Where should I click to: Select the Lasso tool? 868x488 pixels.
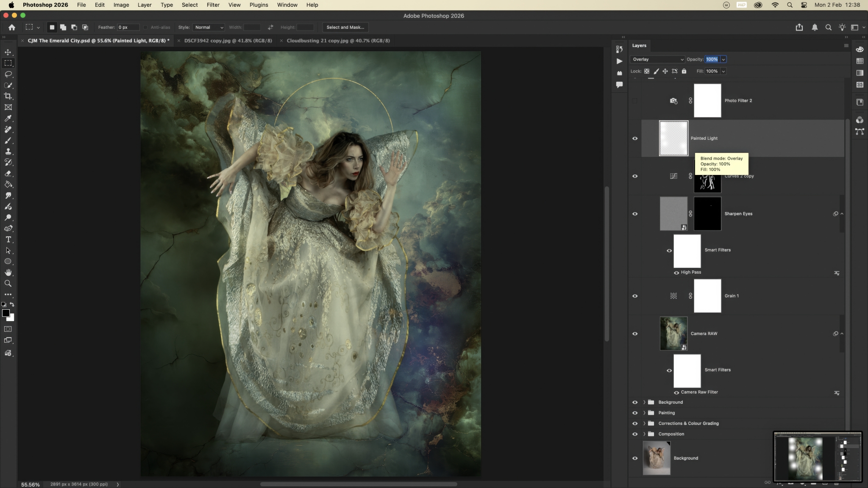pos(8,74)
